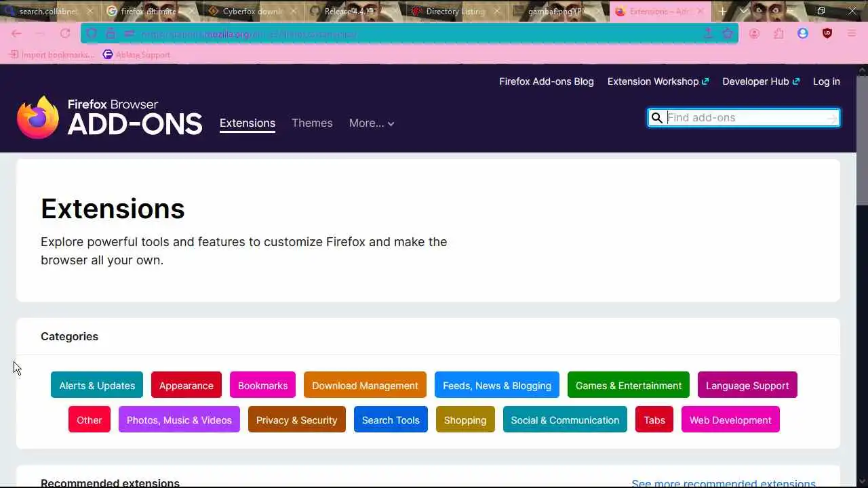
Task: Open the tracking protection shield icon
Action: click(92, 33)
